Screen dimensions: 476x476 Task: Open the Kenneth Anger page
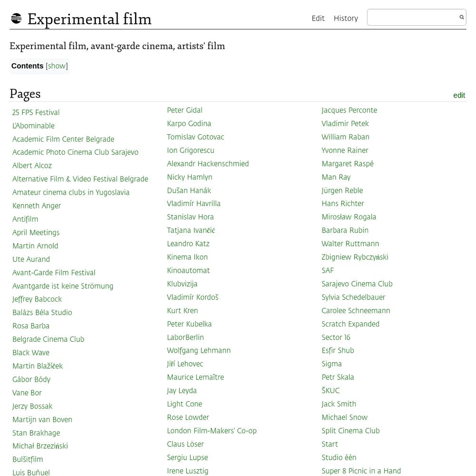click(37, 206)
